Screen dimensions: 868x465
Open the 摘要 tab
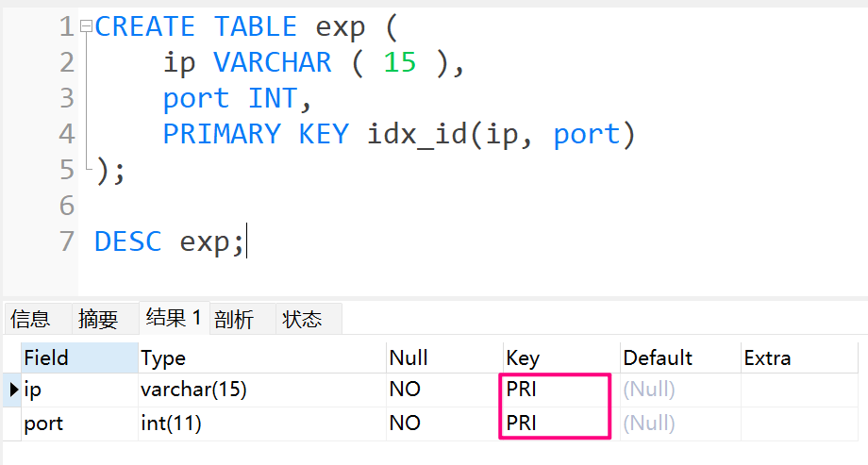98,320
